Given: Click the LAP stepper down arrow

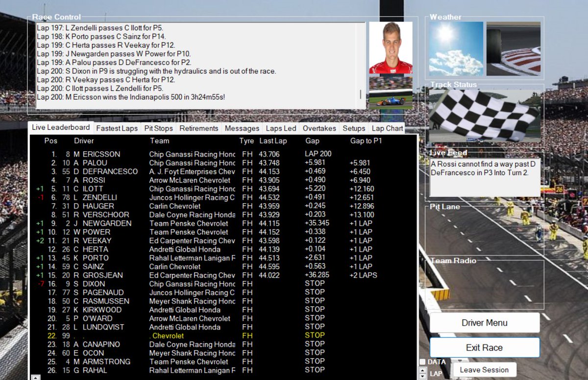Looking at the screenshot, I should [423, 377].
